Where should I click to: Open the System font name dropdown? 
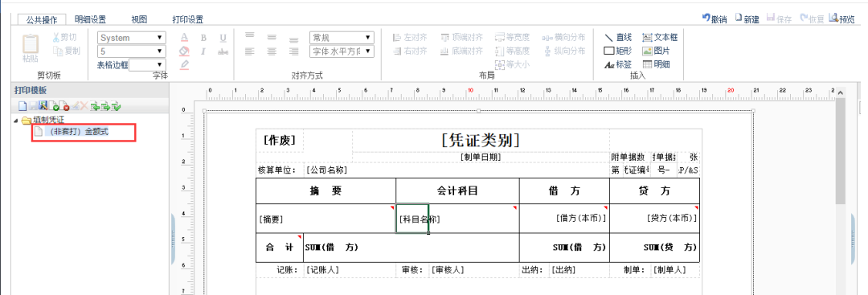coord(132,38)
